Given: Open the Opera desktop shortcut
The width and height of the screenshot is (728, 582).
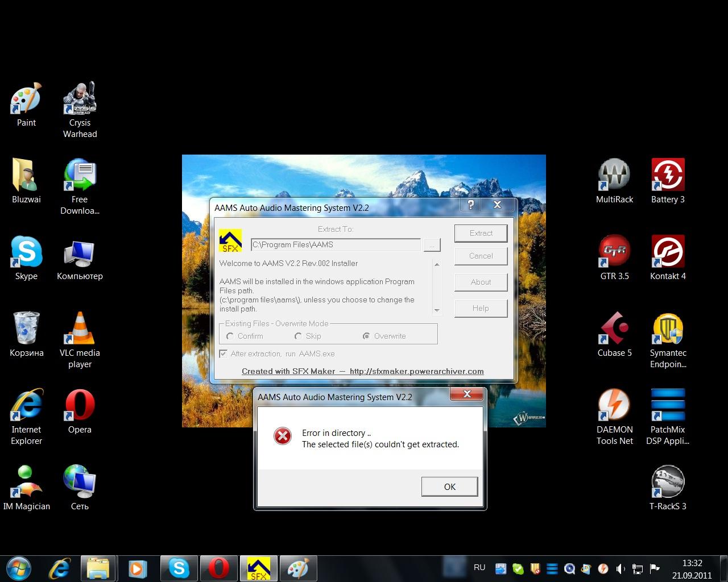Looking at the screenshot, I should point(80,411).
